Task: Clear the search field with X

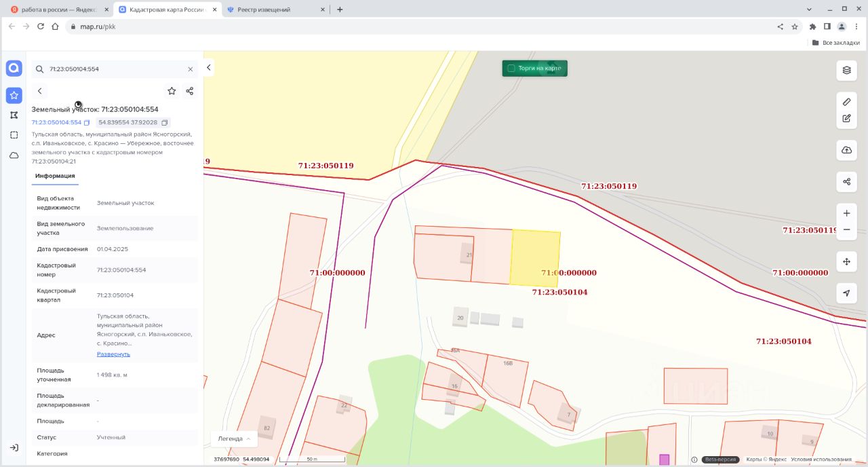Action: click(x=190, y=69)
